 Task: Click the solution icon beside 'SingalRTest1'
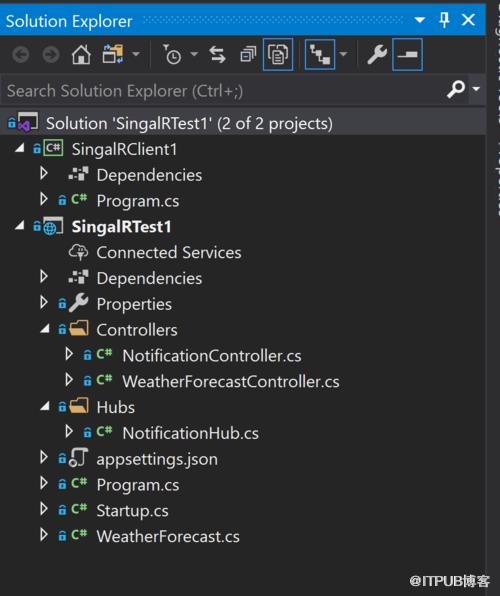[27, 122]
